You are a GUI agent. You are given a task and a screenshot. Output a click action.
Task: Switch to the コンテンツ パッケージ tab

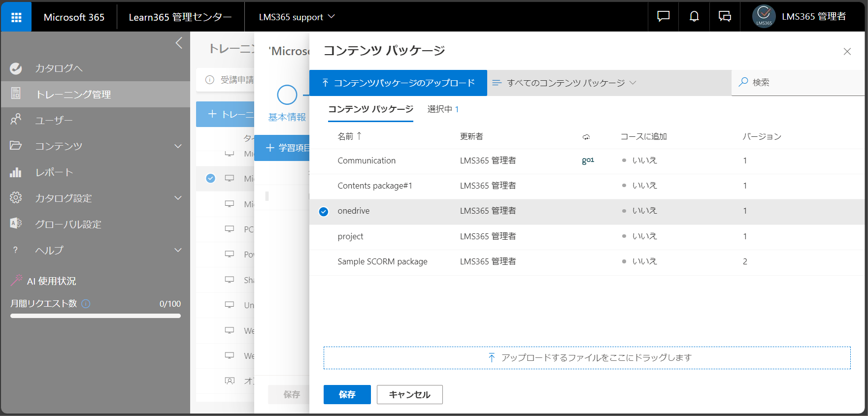coord(370,109)
